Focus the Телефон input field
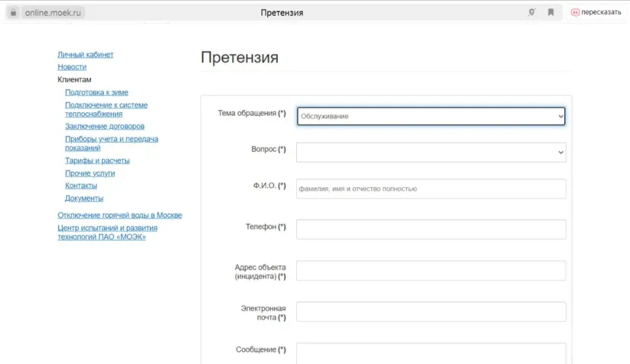Viewport: 630px width, 364px height. tap(431, 229)
